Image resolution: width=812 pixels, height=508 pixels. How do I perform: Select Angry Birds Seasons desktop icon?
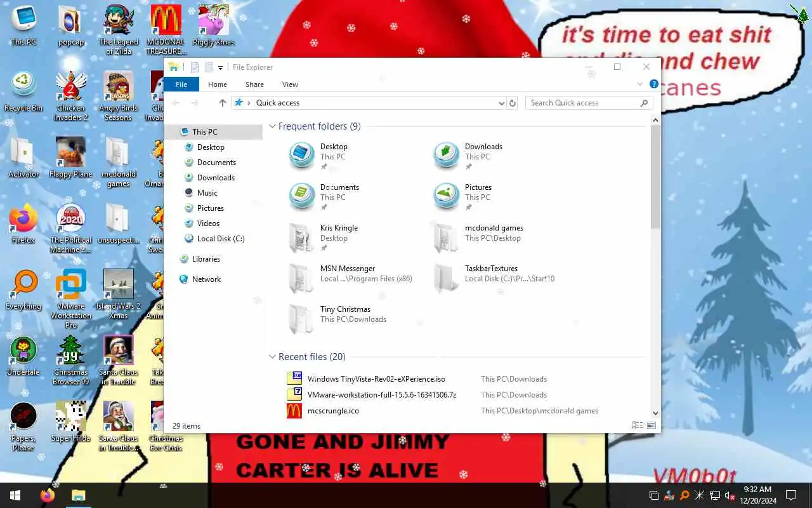[118, 97]
